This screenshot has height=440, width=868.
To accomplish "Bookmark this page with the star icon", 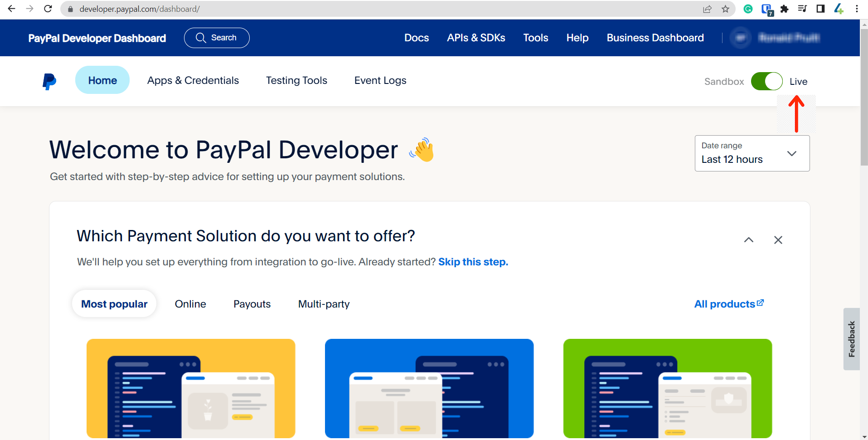I will click(725, 9).
